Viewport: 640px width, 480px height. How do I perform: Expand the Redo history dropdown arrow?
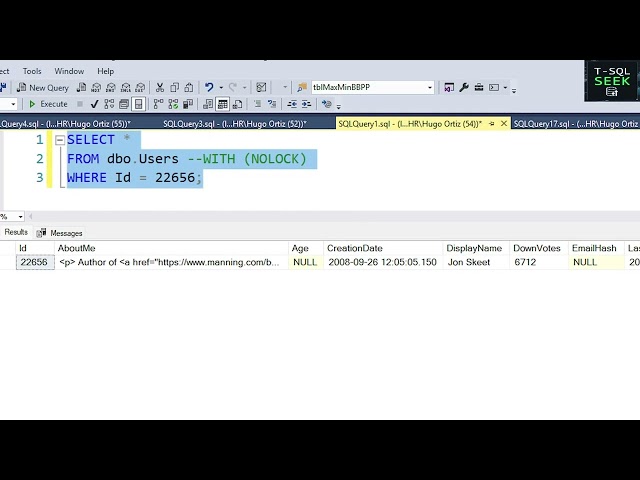244,87
